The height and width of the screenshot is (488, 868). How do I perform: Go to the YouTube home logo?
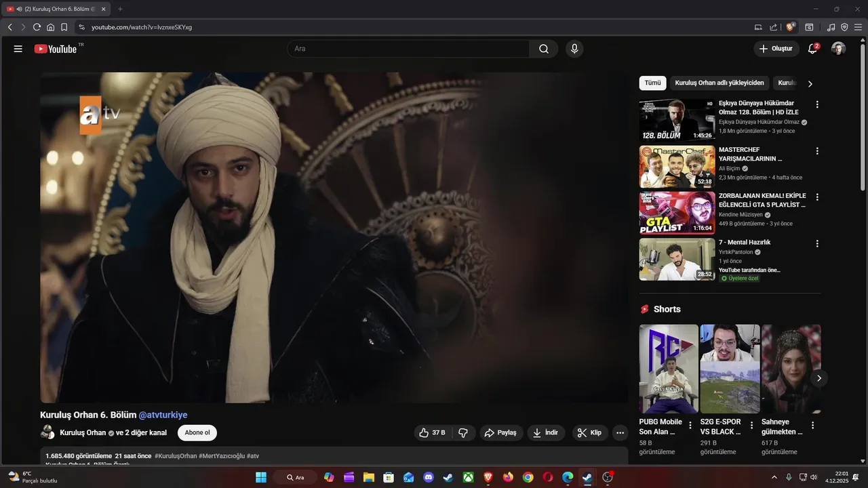56,49
